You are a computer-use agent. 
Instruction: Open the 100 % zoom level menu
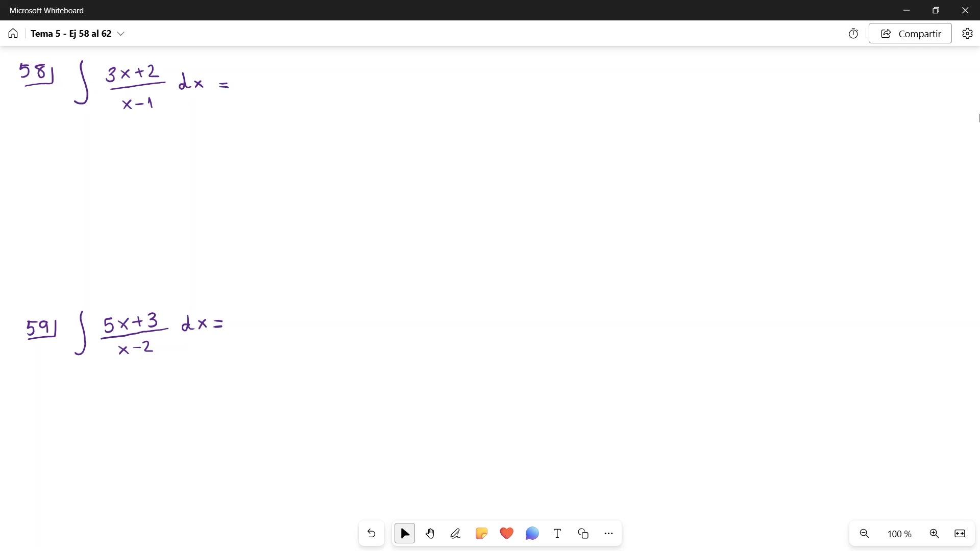coord(899,534)
